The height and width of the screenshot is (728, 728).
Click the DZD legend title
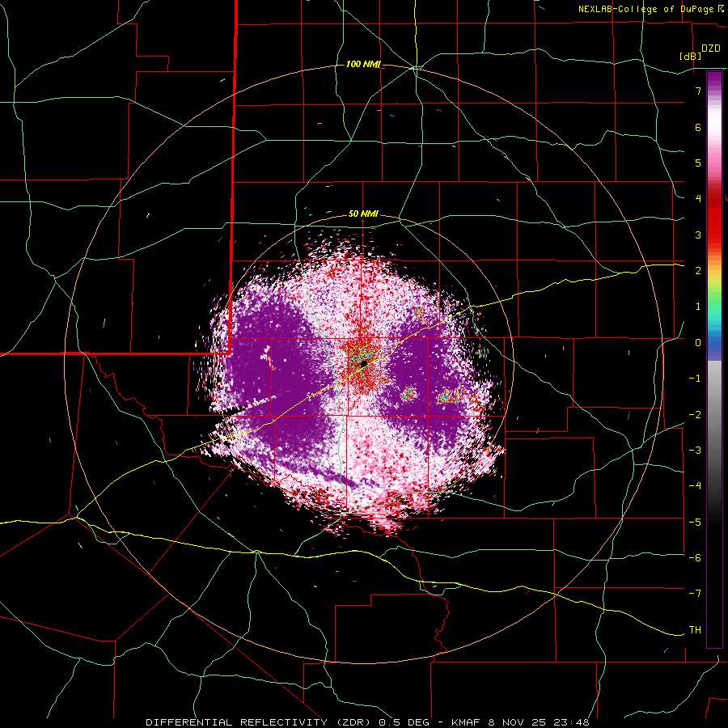click(711, 49)
